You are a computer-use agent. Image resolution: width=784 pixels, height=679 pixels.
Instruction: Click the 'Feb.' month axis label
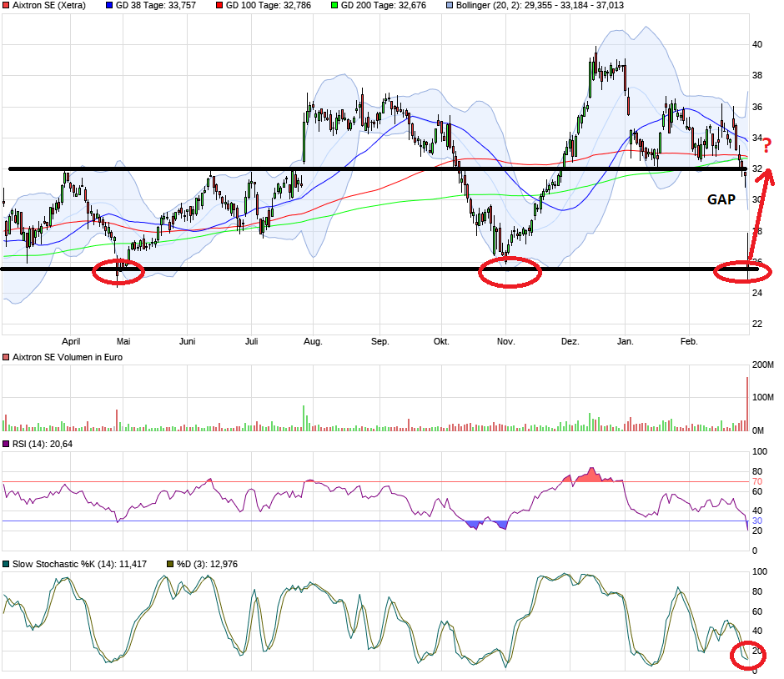(689, 341)
